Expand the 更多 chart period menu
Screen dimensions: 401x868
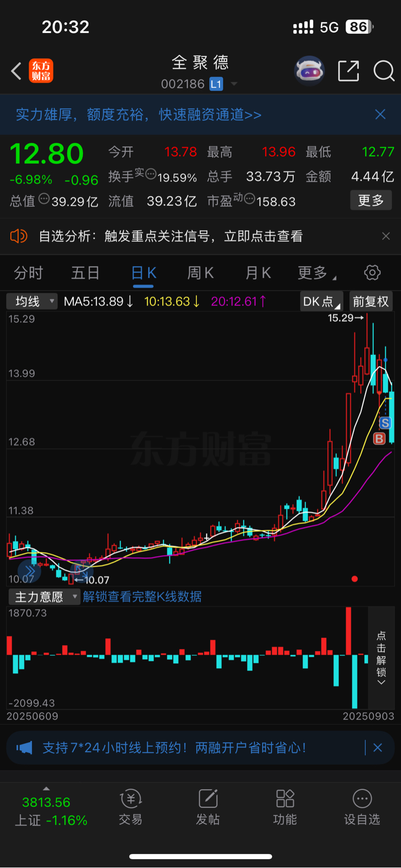[x=316, y=272]
